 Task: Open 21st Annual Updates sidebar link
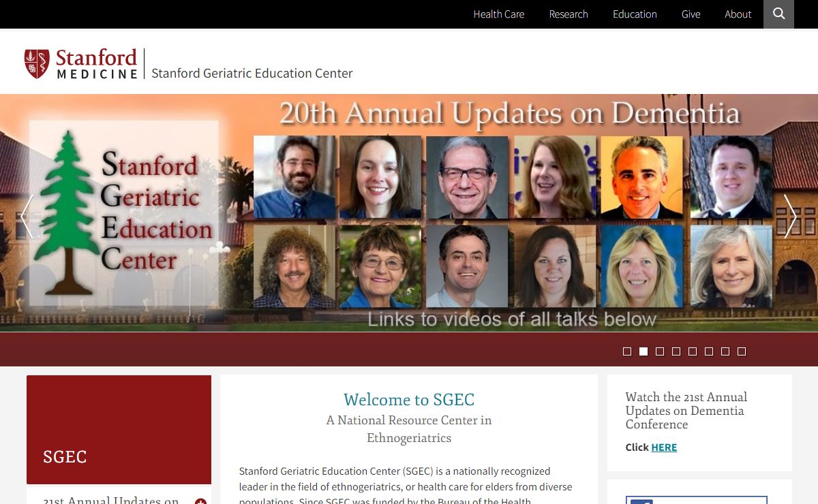pos(111,501)
